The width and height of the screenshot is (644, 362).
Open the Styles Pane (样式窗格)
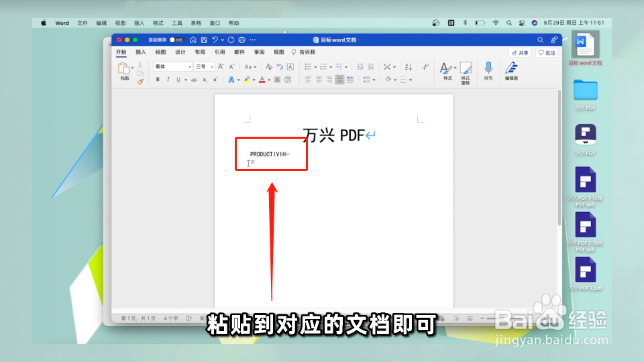pyautogui.click(x=466, y=74)
